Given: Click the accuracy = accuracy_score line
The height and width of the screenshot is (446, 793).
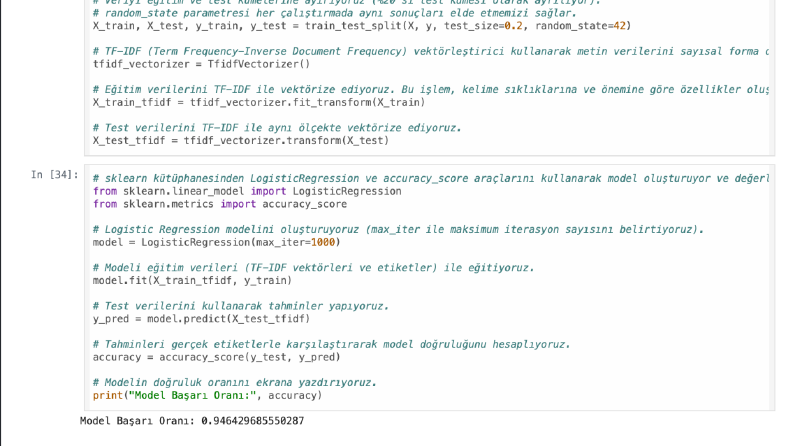Looking at the screenshot, I should (x=216, y=357).
